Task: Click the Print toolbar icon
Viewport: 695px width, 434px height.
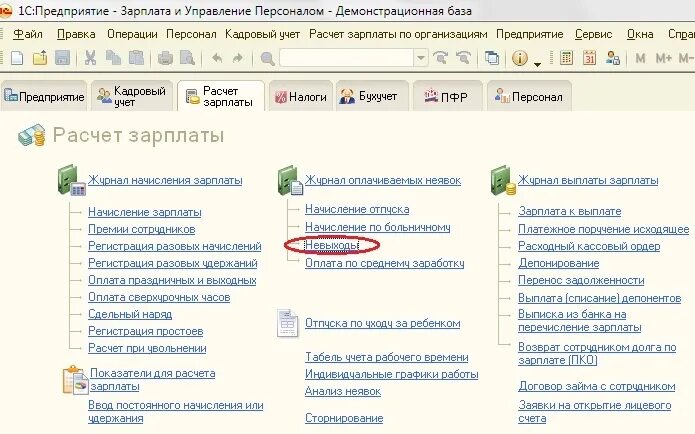Action: [165, 58]
